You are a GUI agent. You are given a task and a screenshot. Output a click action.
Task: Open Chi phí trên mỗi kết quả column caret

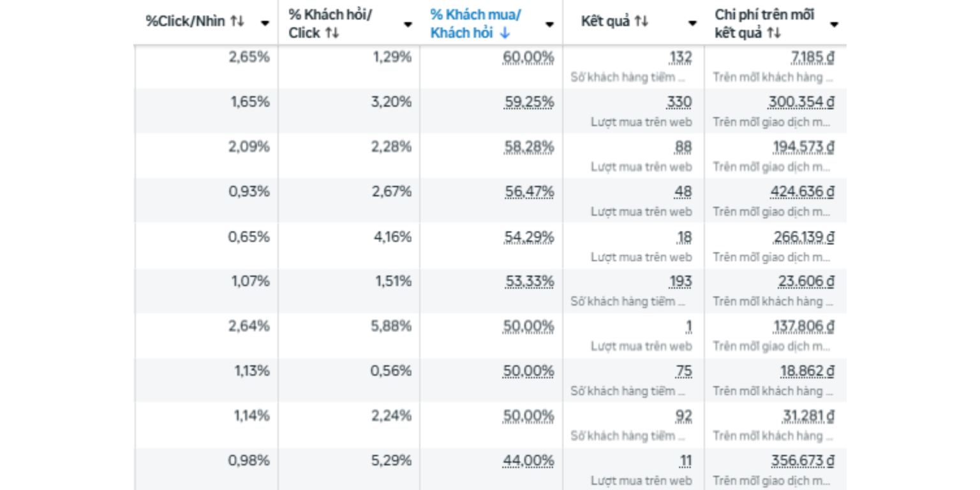834,25
